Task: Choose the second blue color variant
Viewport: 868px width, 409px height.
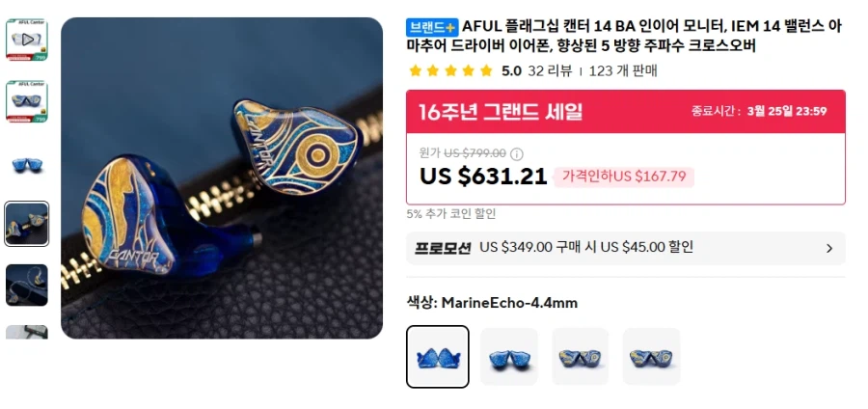Action: (508, 356)
